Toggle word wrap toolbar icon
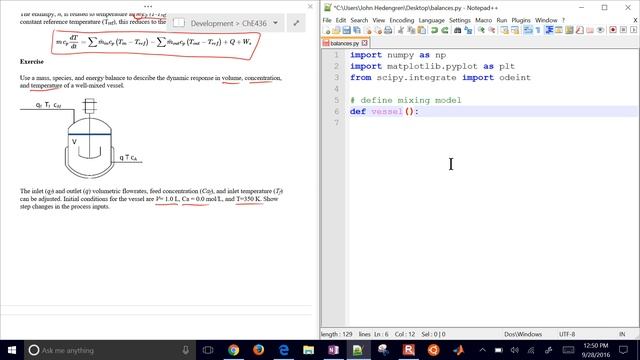 click(x=527, y=30)
